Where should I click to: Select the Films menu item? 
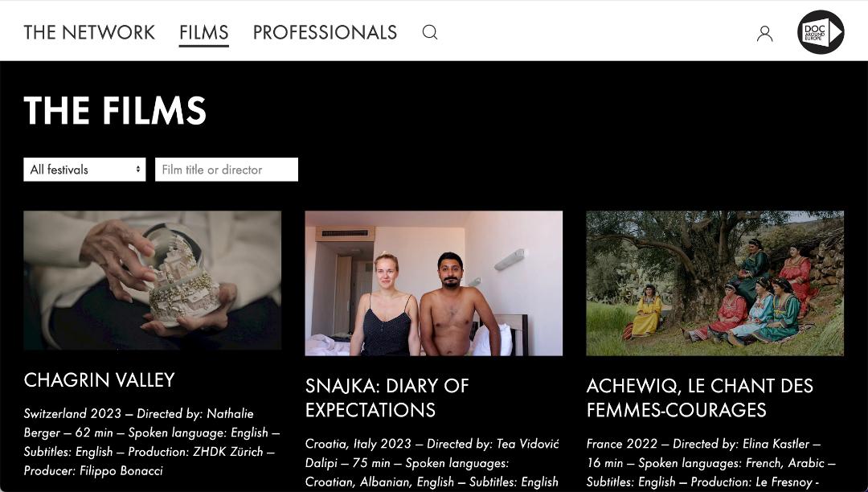point(203,33)
